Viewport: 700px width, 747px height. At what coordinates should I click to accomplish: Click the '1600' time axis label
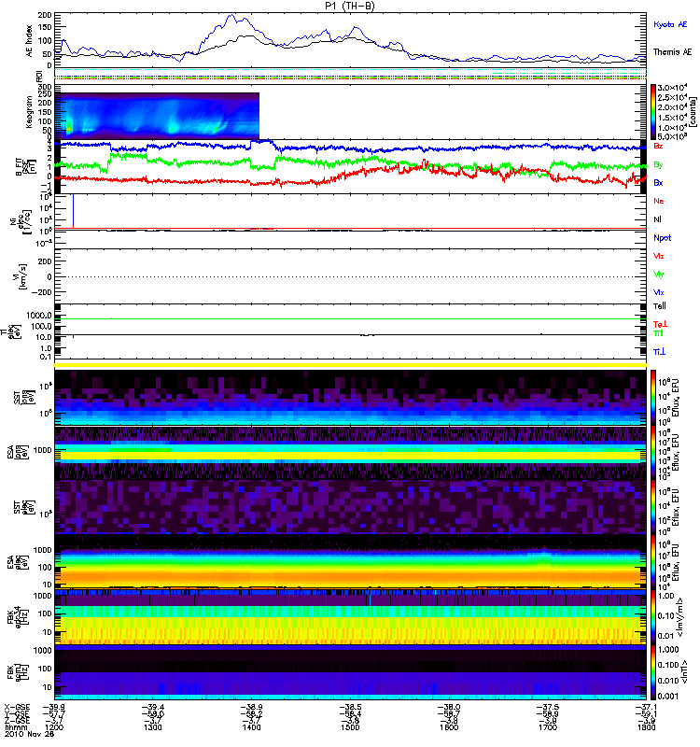pos(449,727)
